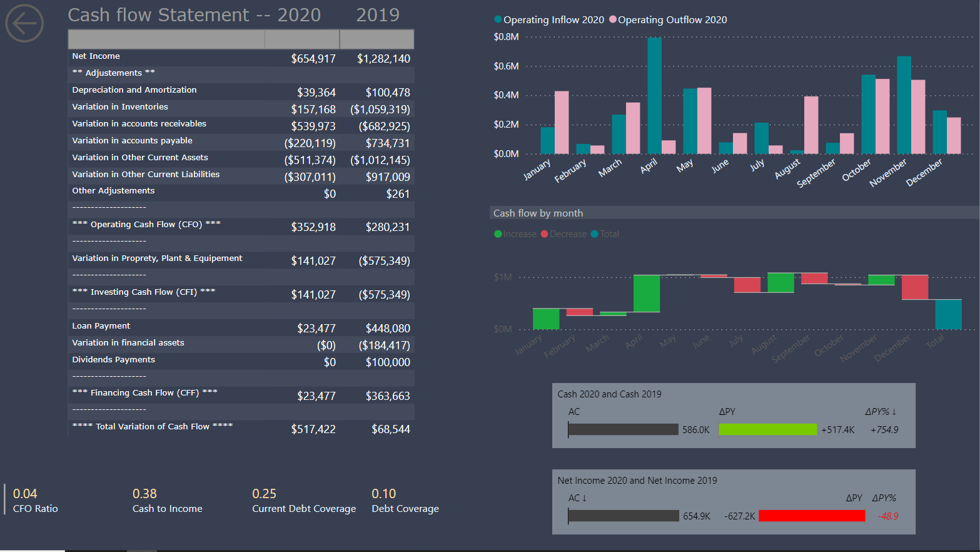This screenshot has width=980, height=552.
Task: Sort by AC in Net Income table
Action: coord(577,498)
